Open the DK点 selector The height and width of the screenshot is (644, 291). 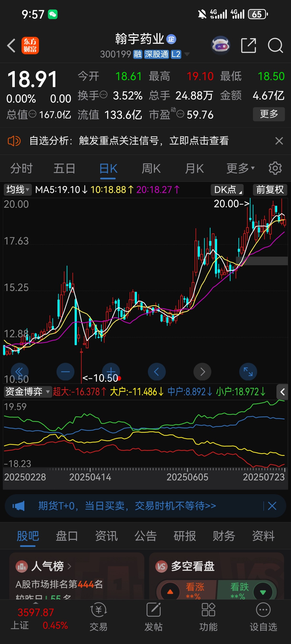pos(227,189)
